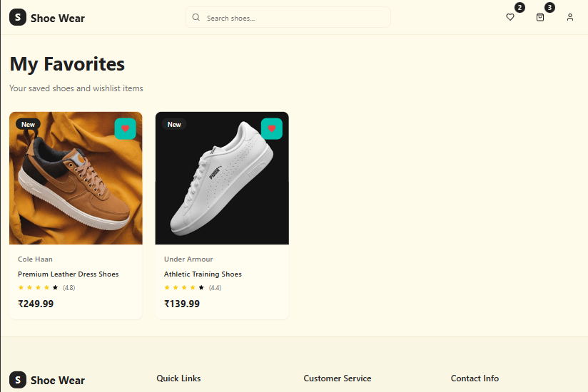This screenshot has width=588, height=392.
Task: Click the Shoe Wear header brand name
Action: pos(58,19)
